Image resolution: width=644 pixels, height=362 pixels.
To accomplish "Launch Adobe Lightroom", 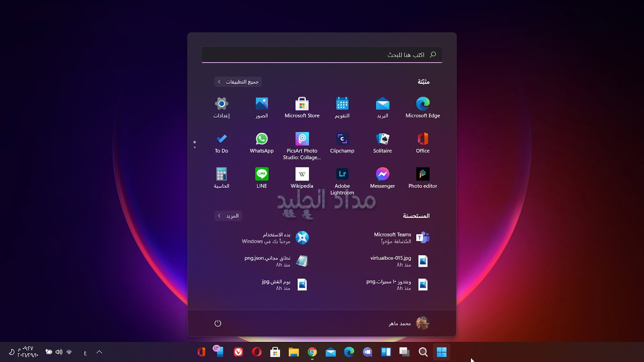I will (342, 181).
